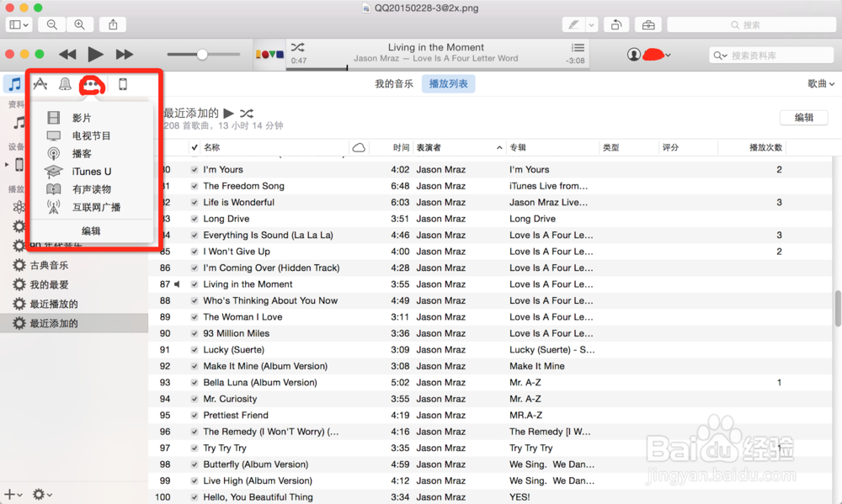The image size is (842, 504).
Task: Open the Music library icon
Action: click(x=14, y=84)
